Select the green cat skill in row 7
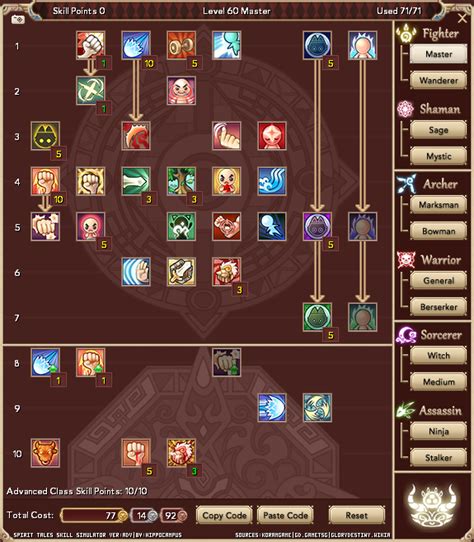474x542 pixels. click(x=317, y=317)
